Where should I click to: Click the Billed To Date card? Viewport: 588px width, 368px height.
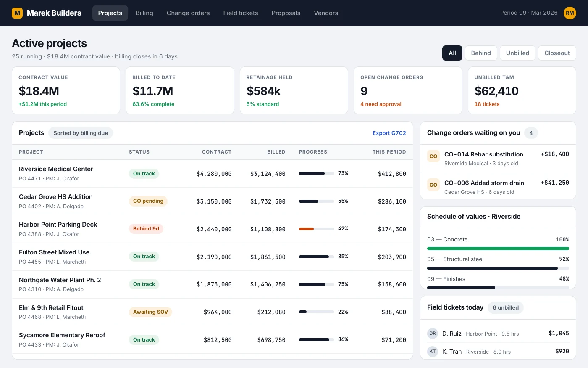(x=180, y=90)
